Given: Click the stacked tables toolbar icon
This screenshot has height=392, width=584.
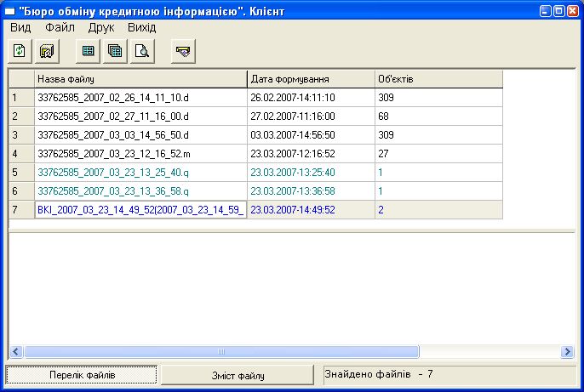Looking at the screenshot, I should (x=115, y=51).
